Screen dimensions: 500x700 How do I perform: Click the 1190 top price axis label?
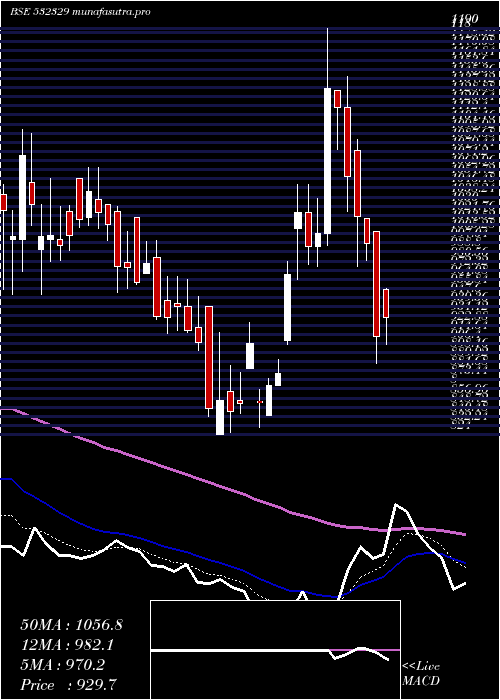click(465, 18)
